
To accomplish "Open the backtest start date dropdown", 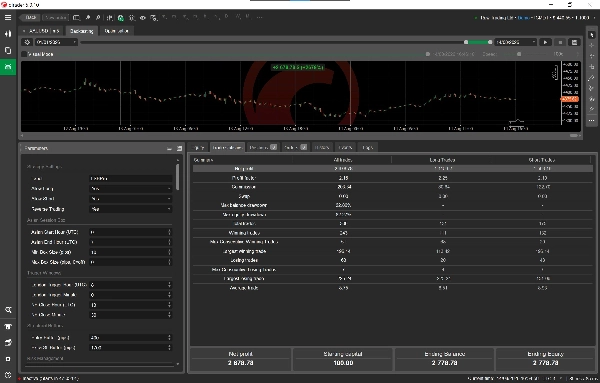I will click(56, 42).
